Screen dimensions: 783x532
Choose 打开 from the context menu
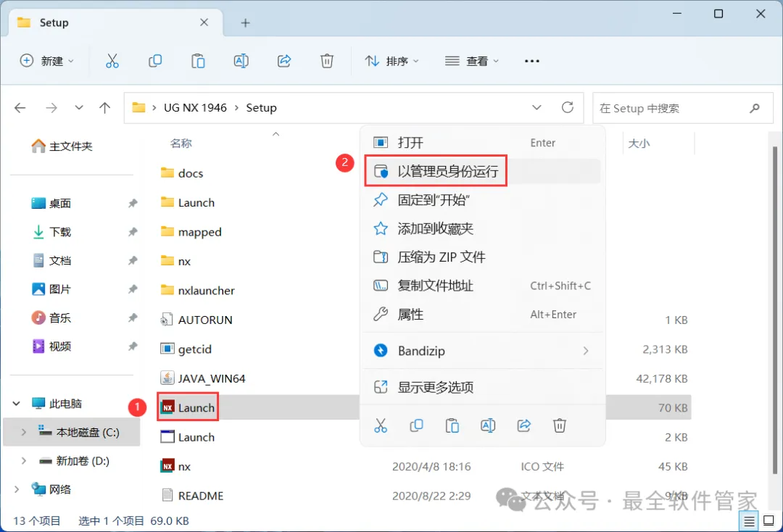click(484, 143)
